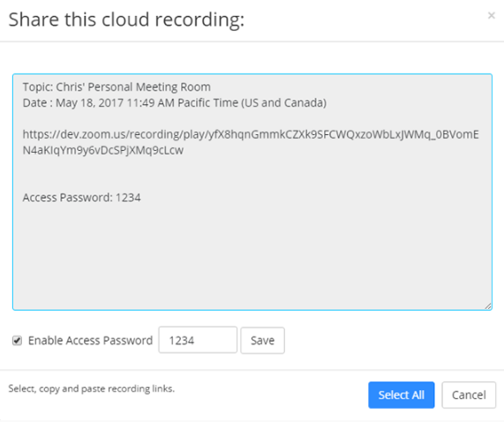Click the Select, copy and paste hint text
This screenshot has height=422, width=504.
tap(92, 388)
